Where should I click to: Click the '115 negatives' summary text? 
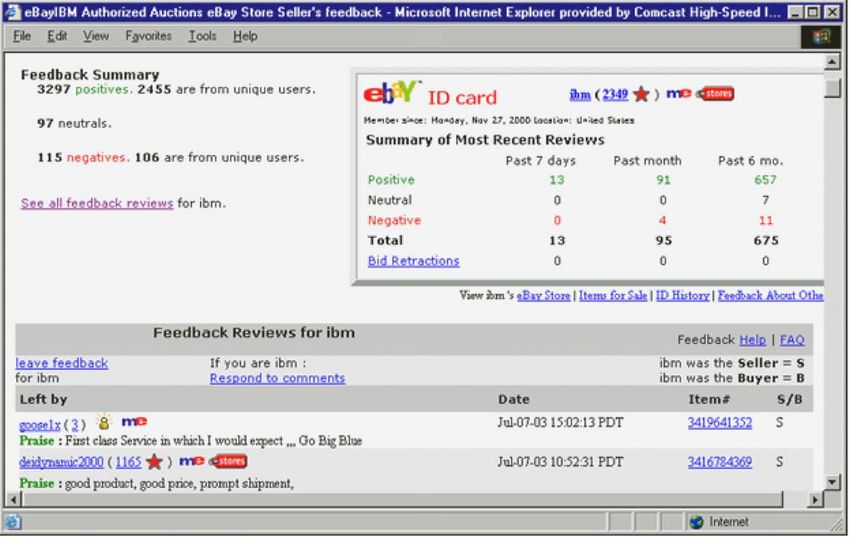pyautogui.click(x=83, y=158)
